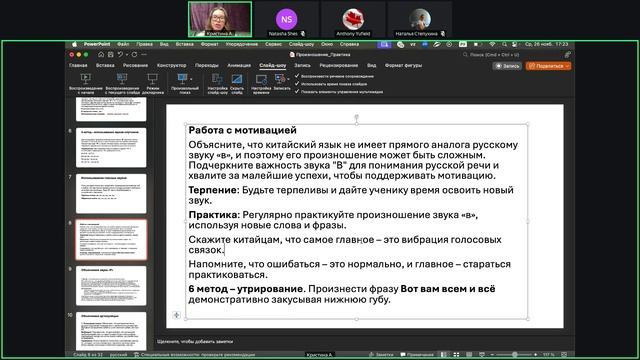Select slide 7 thumbnail
This screenshot has width=640, height=360.
click(x=111, y=193)
